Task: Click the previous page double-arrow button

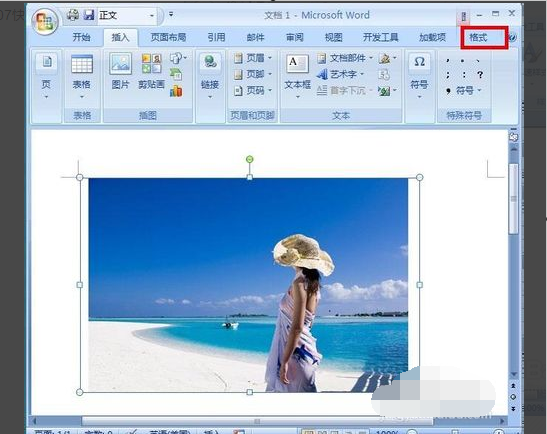Action: 514,386
